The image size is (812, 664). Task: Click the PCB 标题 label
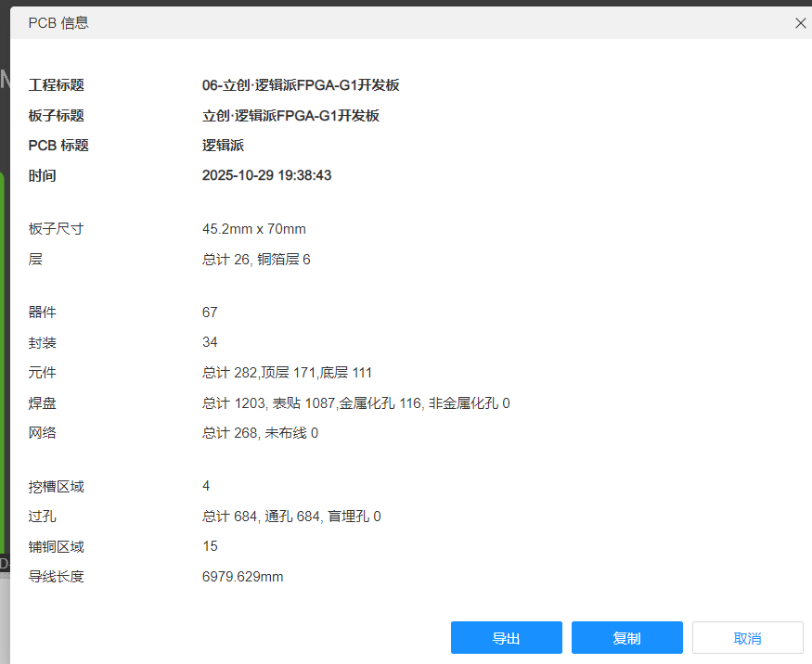58,146
